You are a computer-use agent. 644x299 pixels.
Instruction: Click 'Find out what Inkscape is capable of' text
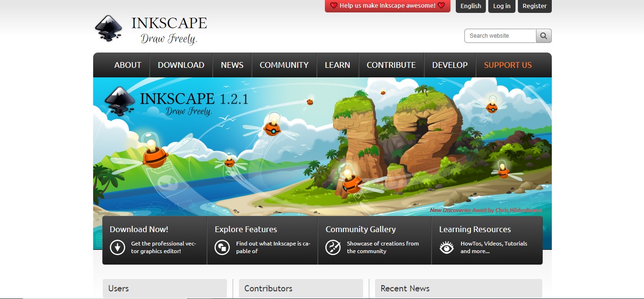(x=273, y=247)
